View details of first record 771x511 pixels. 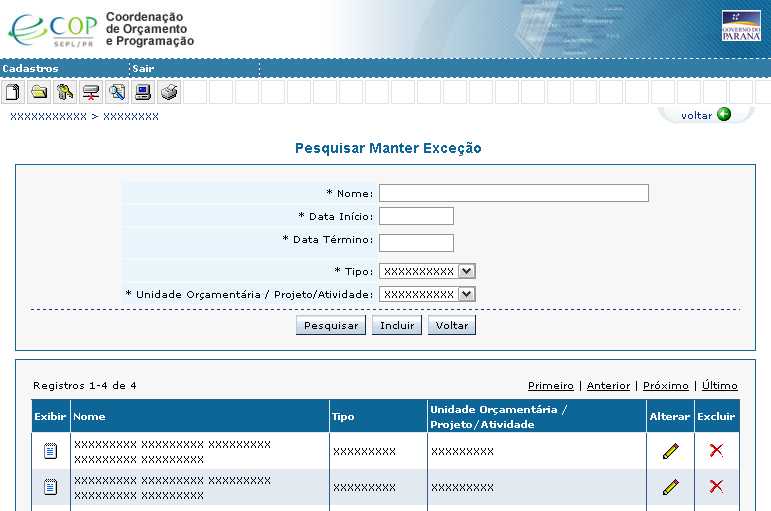(50, 451)
